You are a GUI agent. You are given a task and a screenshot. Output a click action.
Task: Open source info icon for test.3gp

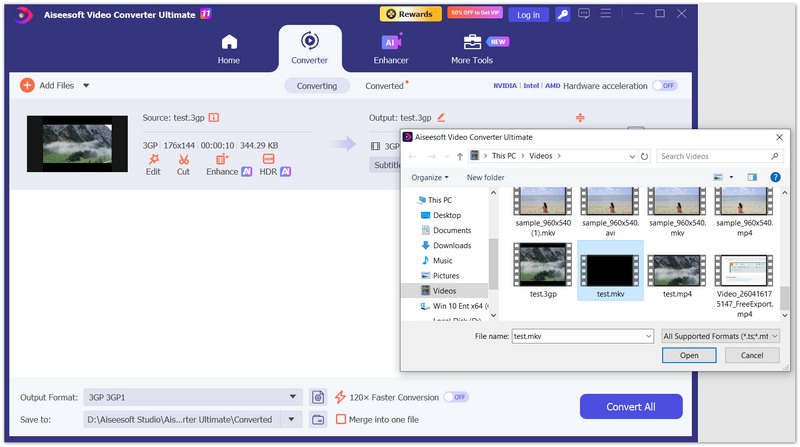pos(214,117)
